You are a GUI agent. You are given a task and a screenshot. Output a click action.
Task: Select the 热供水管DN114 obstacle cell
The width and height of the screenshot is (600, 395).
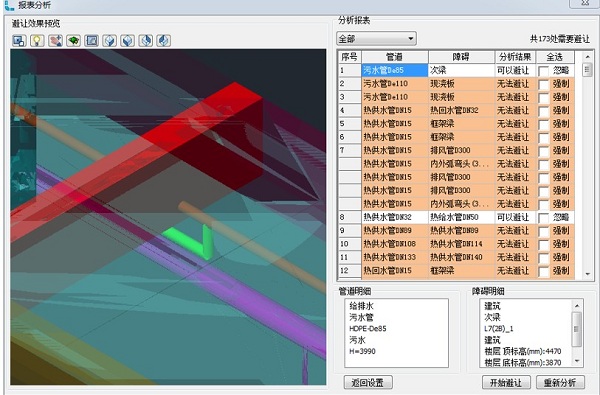(461, 244)
